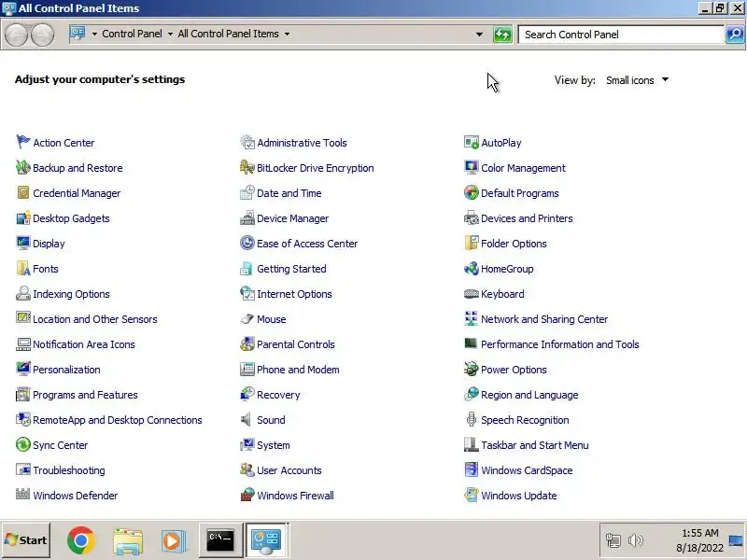Open the Desktop Gadgets icon
Image resolution: width=747 pixels, height=560 pixels.
click(x=22, y=217)
